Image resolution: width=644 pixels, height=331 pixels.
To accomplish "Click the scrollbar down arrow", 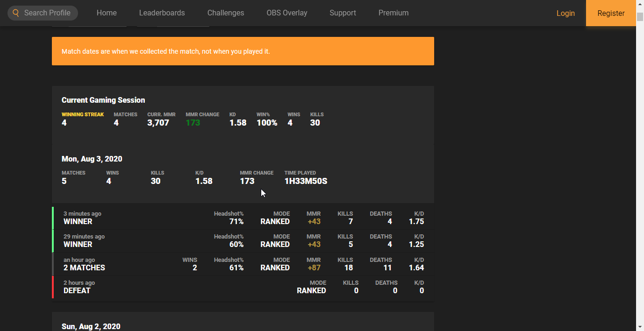I will [640, 326].
